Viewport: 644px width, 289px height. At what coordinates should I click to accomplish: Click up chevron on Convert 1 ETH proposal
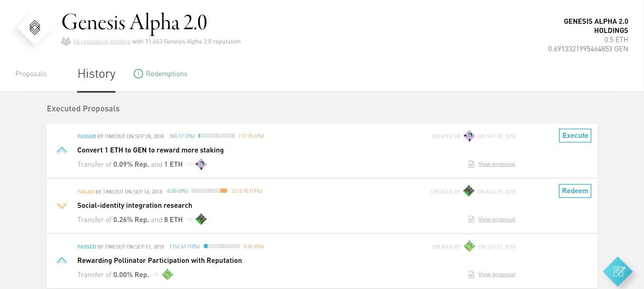[x=62, y=151]
